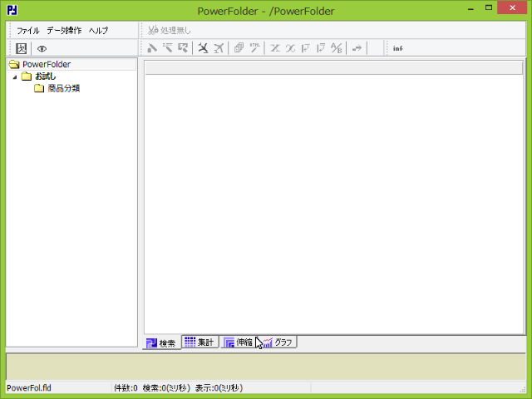Click the A/B replace icon
Image resolution: width=532 pixels, height=399 pixels.
pyautogui.click(x=336, y=48)
